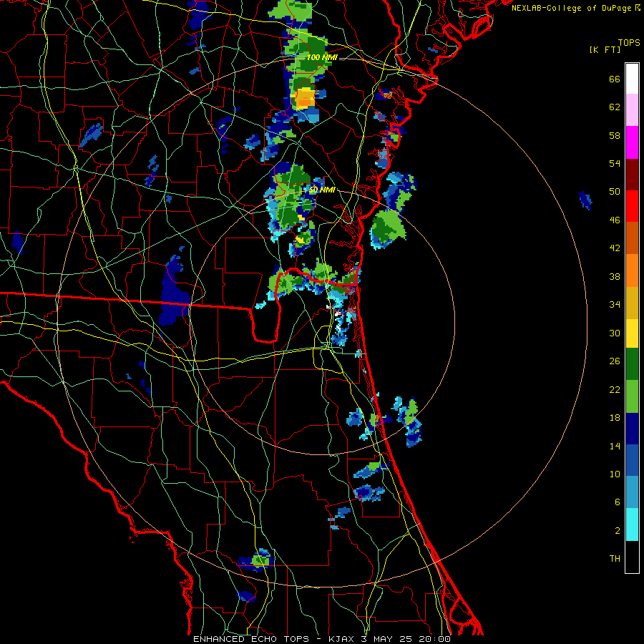The height and width of the screenshot is (644, 644).
Task: Click the 58 legend value
Action: (615, 135)
